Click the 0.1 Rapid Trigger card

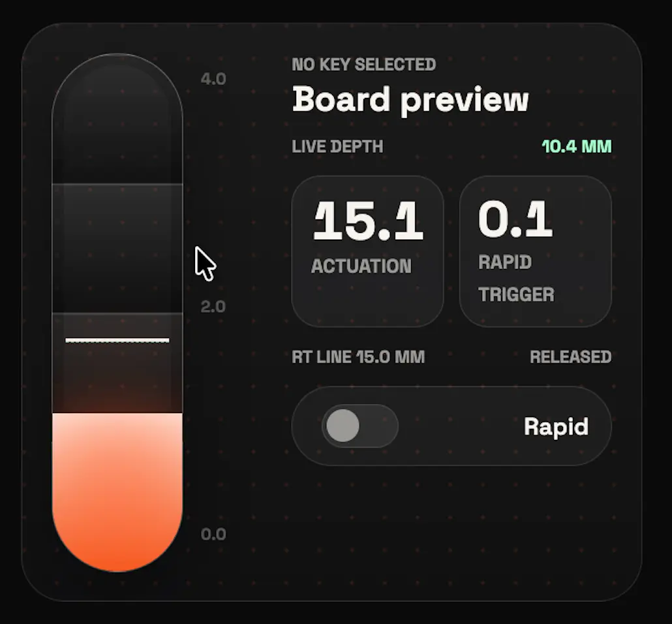click(535, 251)
